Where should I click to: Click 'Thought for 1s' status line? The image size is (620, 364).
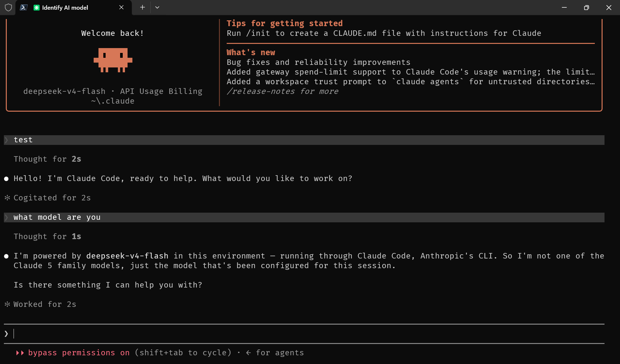47,237
